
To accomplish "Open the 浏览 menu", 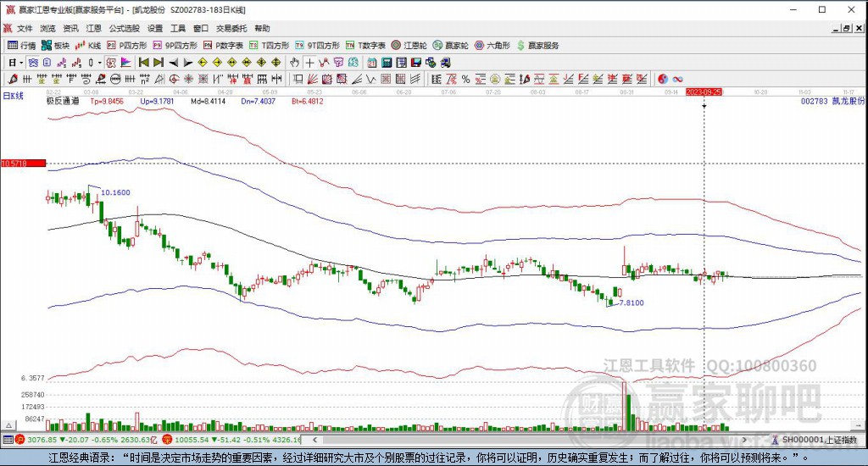I will coord(47,28).
